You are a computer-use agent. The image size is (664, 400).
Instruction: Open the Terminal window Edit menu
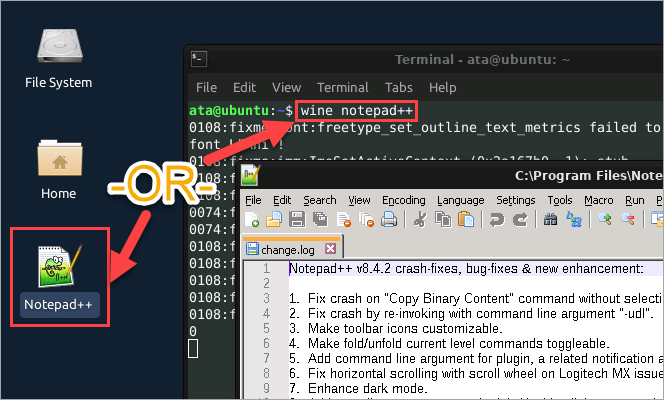click(244, 87)
